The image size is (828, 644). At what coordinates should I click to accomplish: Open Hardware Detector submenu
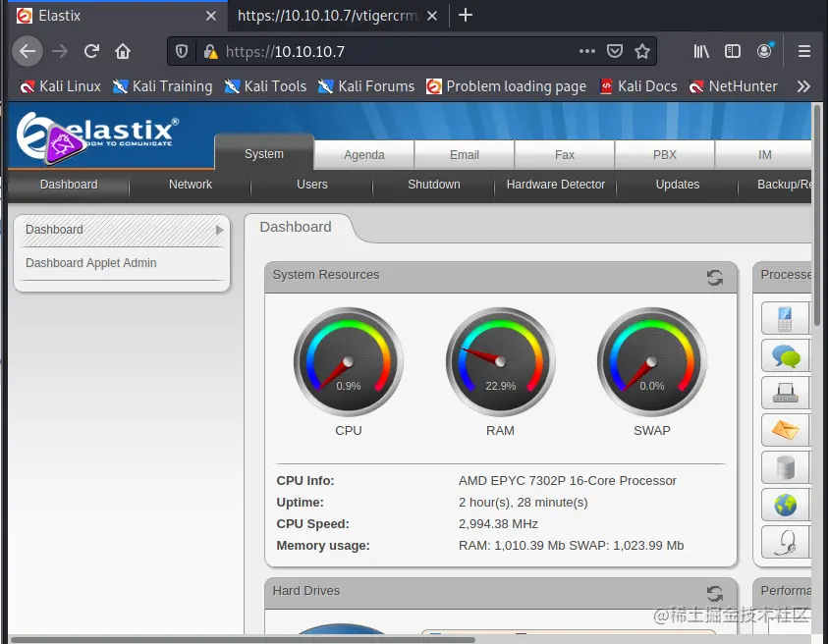[x=556, y=185]
